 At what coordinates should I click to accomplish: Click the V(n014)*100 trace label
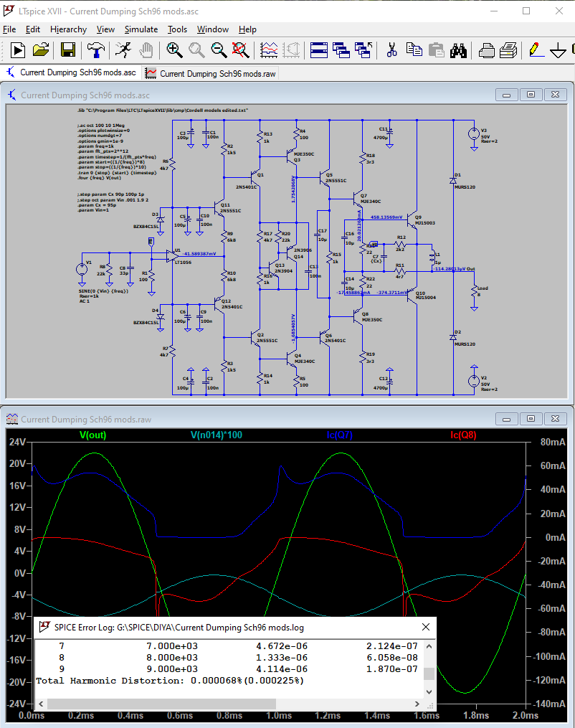[217, 435]
